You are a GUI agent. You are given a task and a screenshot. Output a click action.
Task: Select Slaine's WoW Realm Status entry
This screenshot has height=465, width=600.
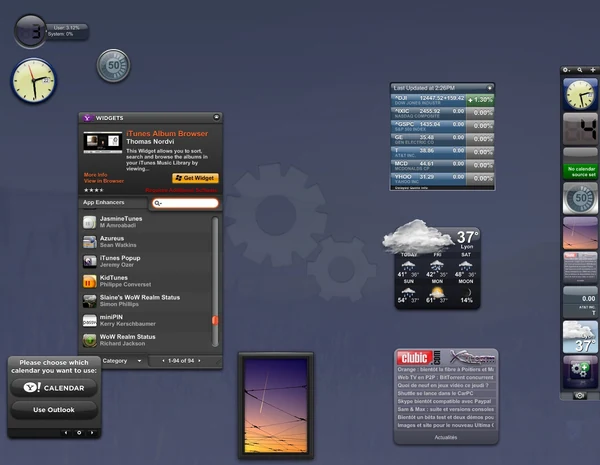click(145, 301)
